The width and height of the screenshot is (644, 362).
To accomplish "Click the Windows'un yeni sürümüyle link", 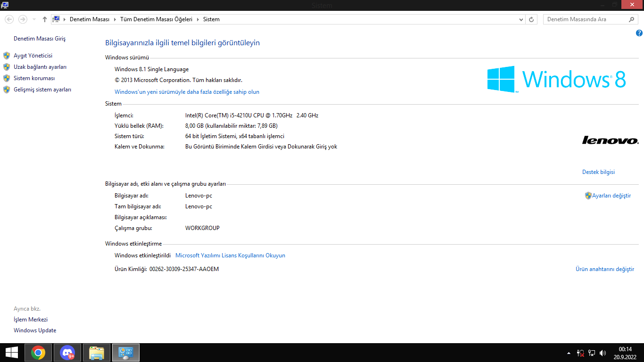I will pyautogui.click(x=187, y=92).
